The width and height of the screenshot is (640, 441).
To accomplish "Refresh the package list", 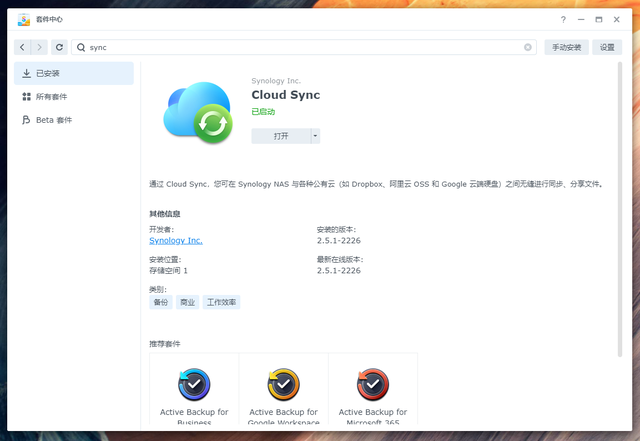I will 59,47.
